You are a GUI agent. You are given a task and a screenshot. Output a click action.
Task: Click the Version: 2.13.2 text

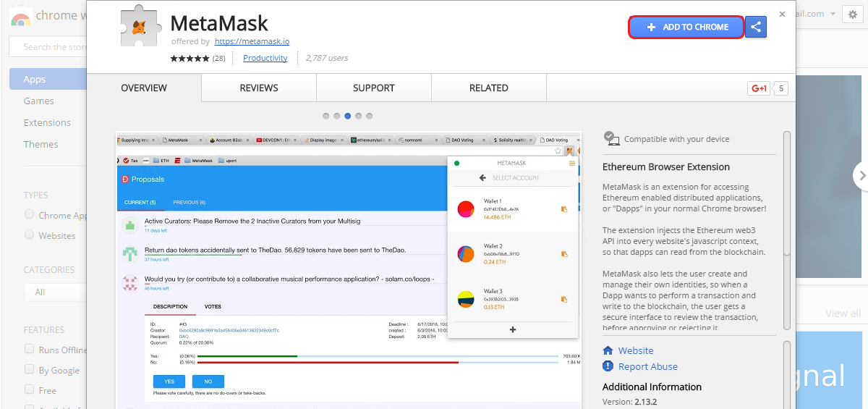coord(630,402)
